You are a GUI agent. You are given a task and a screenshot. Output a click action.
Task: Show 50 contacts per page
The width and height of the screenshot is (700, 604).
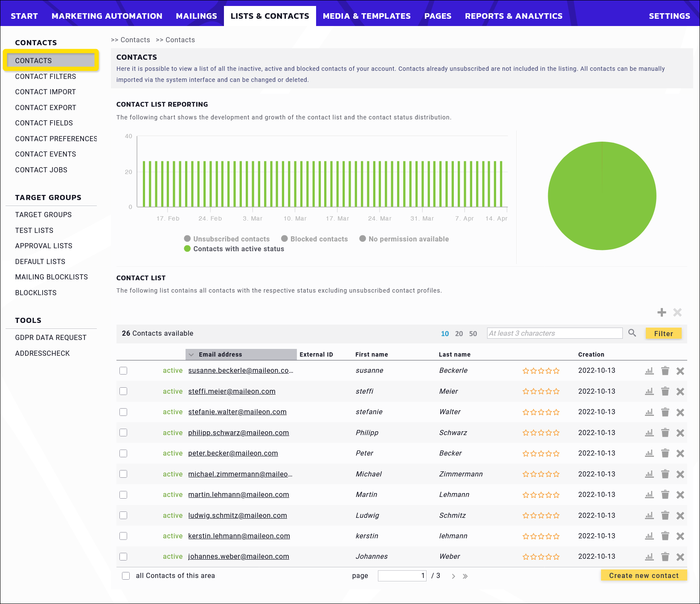click(x=473, y=334)
